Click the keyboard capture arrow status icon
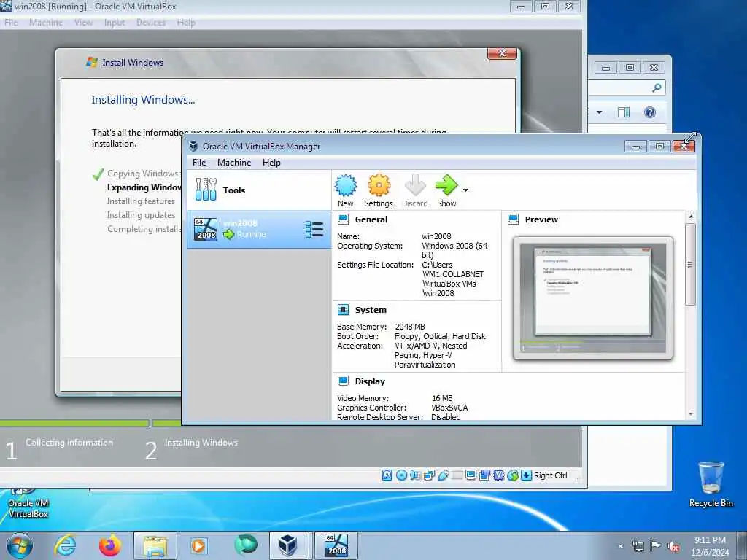Viewport: 747px width, 560px height. 527,475
